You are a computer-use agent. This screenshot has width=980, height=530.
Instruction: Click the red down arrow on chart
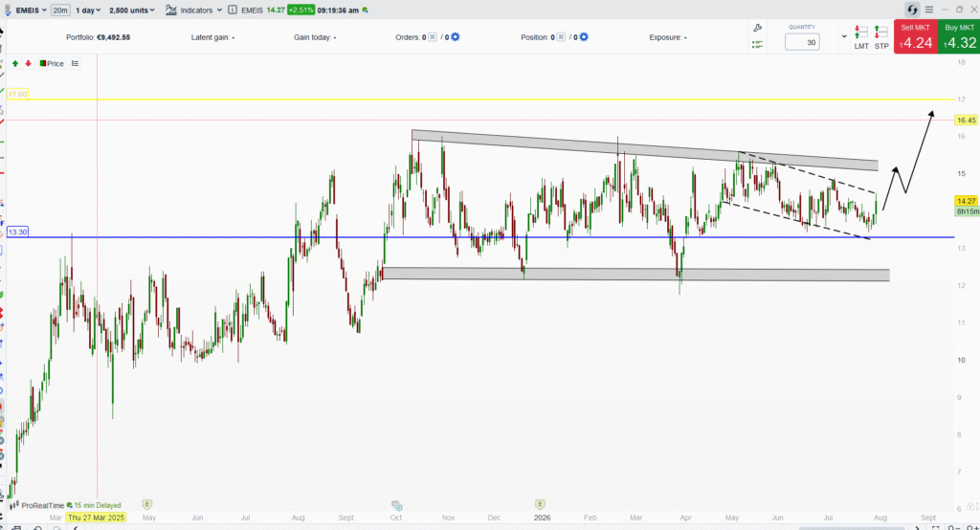28,63
